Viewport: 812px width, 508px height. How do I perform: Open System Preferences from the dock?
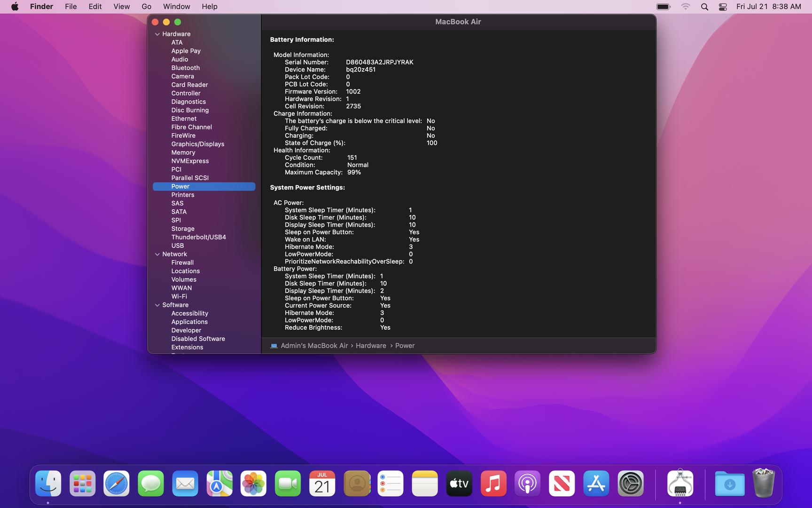[631, 484]
